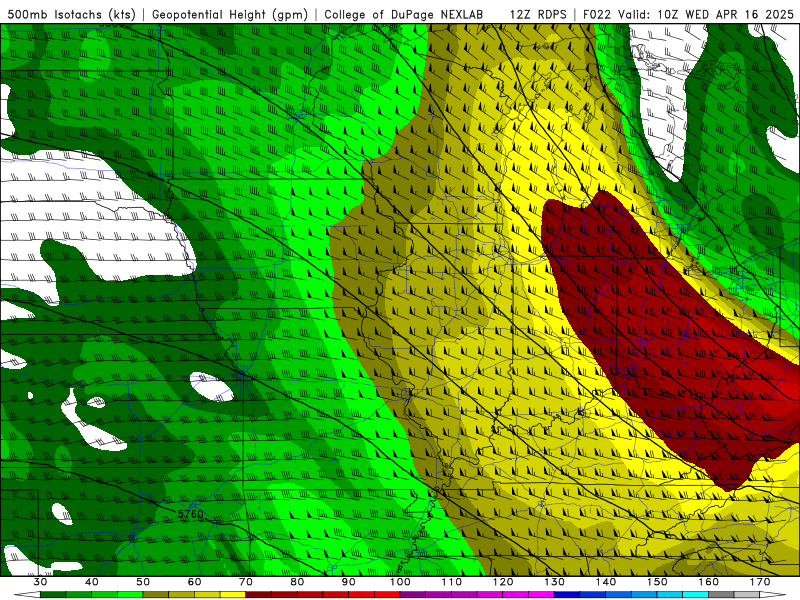Click the legend value 160

[x=709, y=582]
